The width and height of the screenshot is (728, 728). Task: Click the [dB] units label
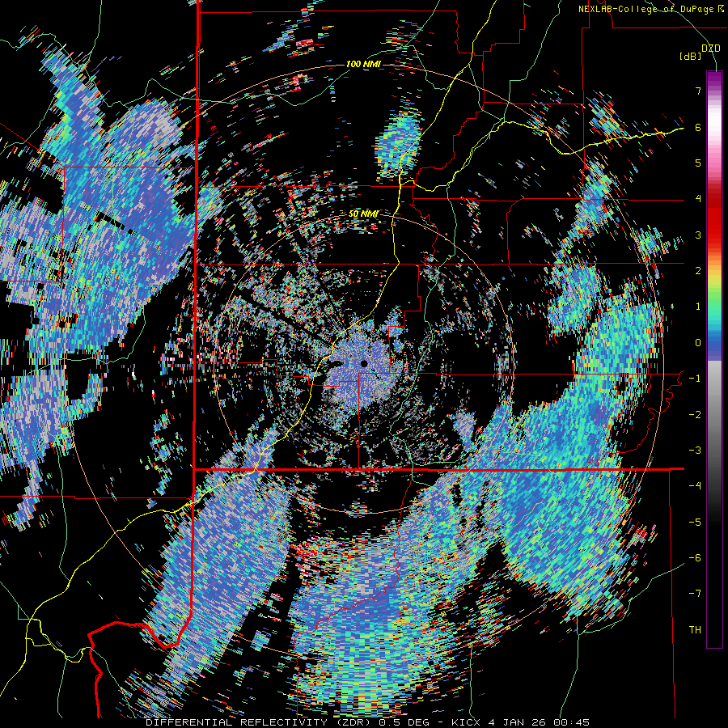tap(691, 56)
